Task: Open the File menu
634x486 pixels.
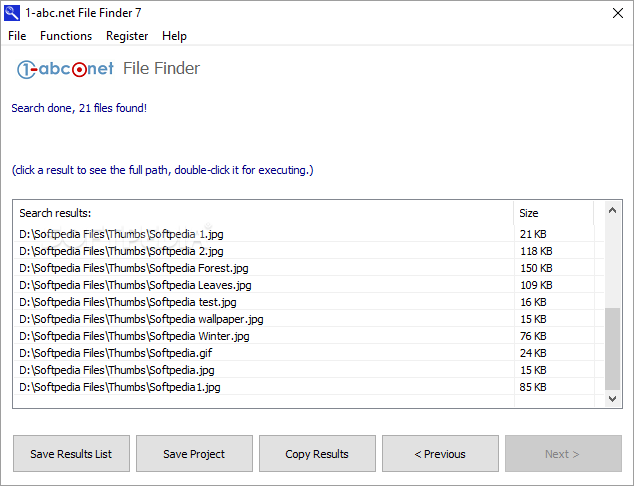Action: pos(17,36)
